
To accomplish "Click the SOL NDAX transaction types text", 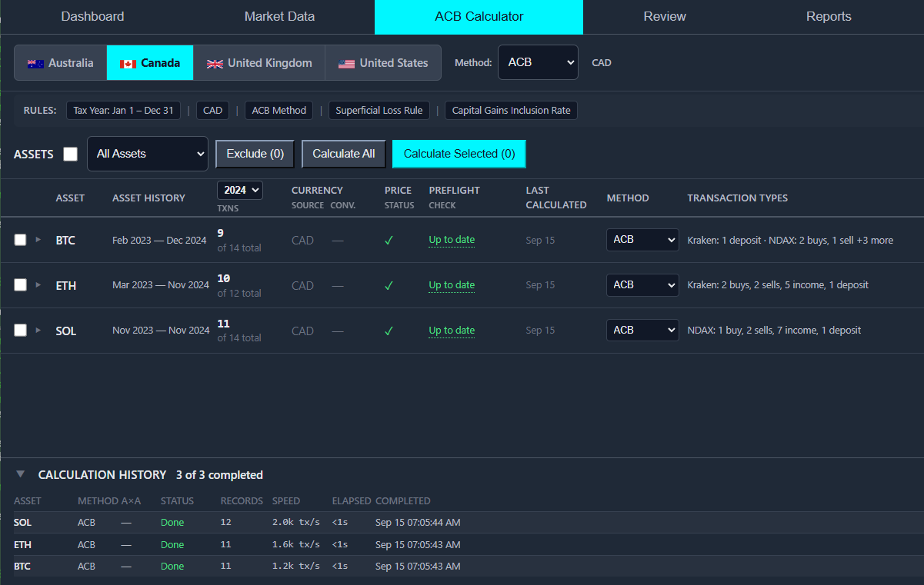I will [774, 331].
